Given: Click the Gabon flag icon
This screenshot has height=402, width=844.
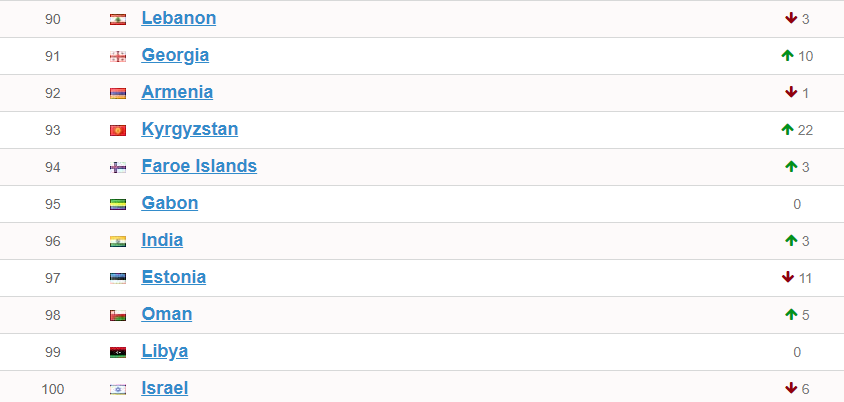Looking at the screenshot, I should point(118,204).
